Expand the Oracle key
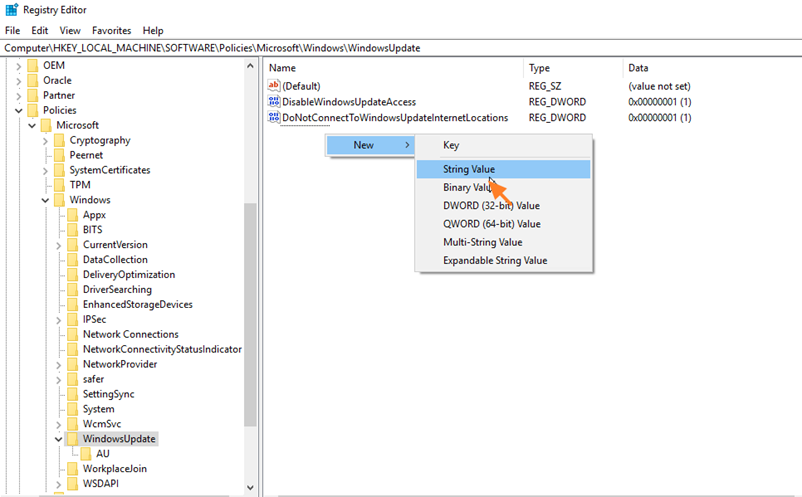802x497 pixels. [18, 81]
